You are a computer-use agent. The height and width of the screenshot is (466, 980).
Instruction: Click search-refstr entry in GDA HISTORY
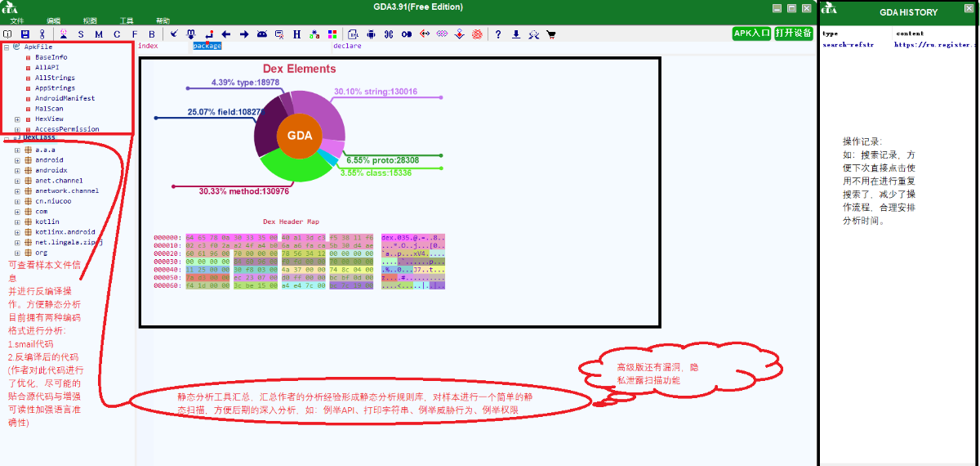coord(848,44)
